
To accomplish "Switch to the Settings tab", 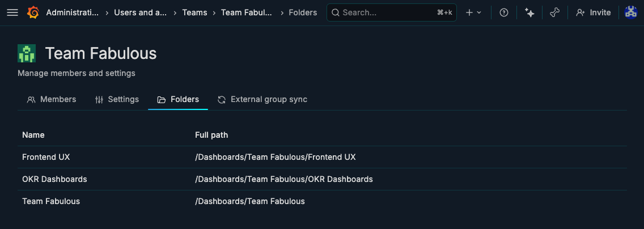I will click(x=117, y=99).
